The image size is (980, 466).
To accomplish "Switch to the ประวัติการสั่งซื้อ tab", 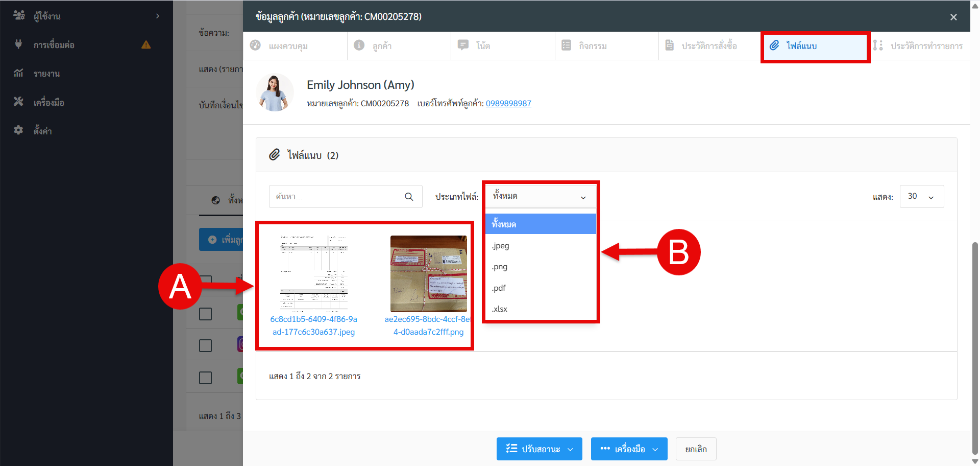I will pos(708,46).
